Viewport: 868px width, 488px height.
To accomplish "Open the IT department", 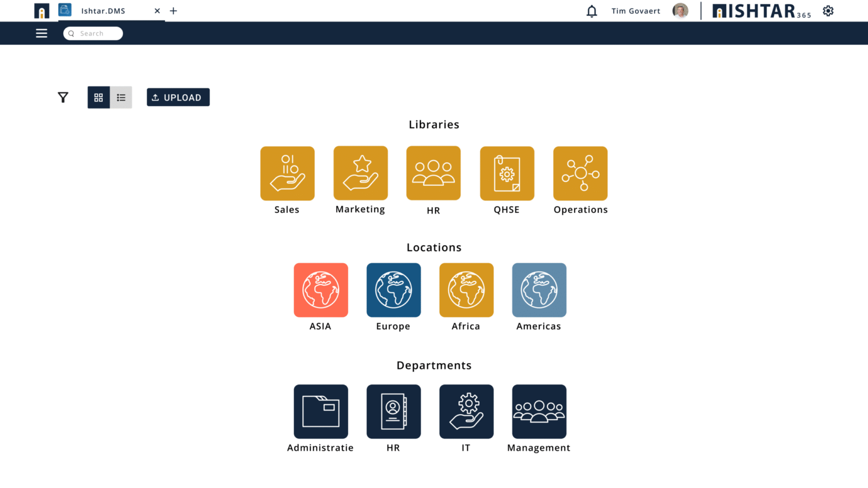I will [466, 412].
